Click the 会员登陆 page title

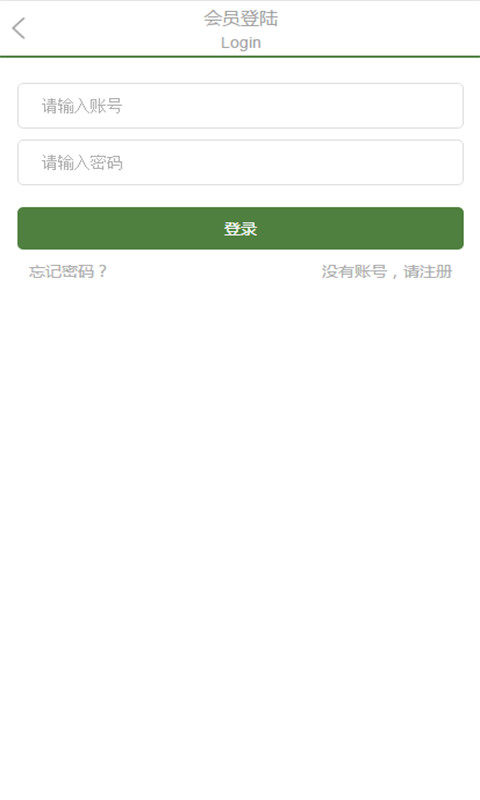point(241,18)
